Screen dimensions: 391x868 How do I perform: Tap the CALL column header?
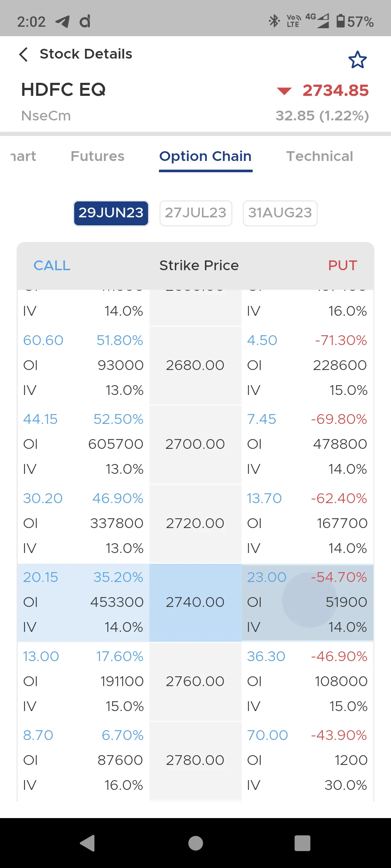coord(52,265)
